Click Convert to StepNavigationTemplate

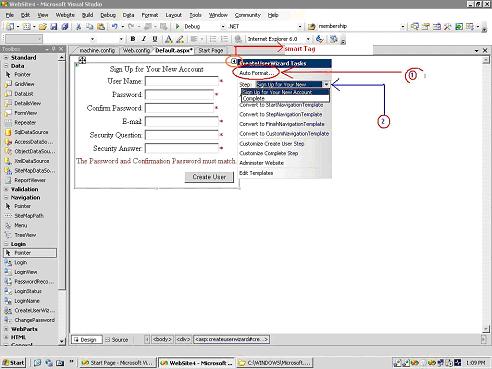pyautogui.click(x=281, y=114)
